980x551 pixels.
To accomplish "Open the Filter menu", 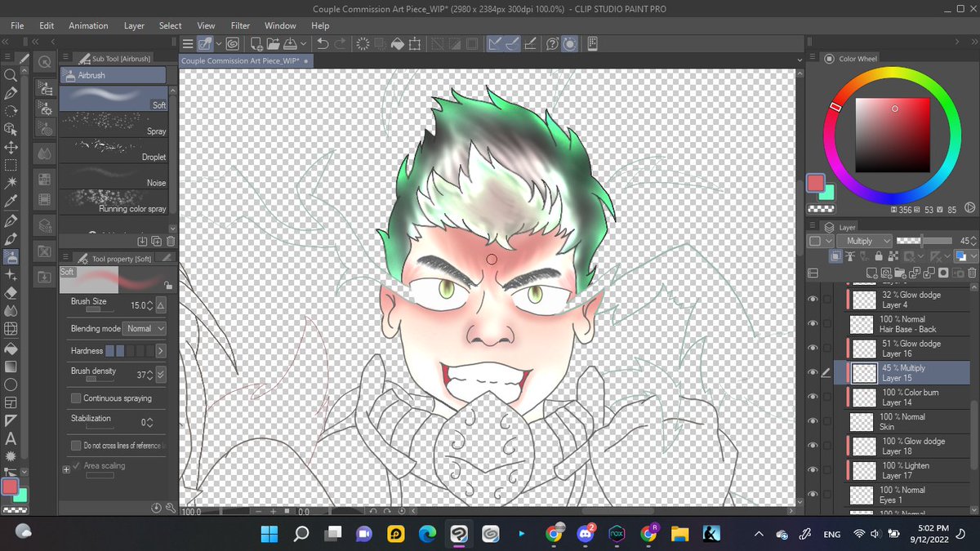I will [x=240, y=25].
